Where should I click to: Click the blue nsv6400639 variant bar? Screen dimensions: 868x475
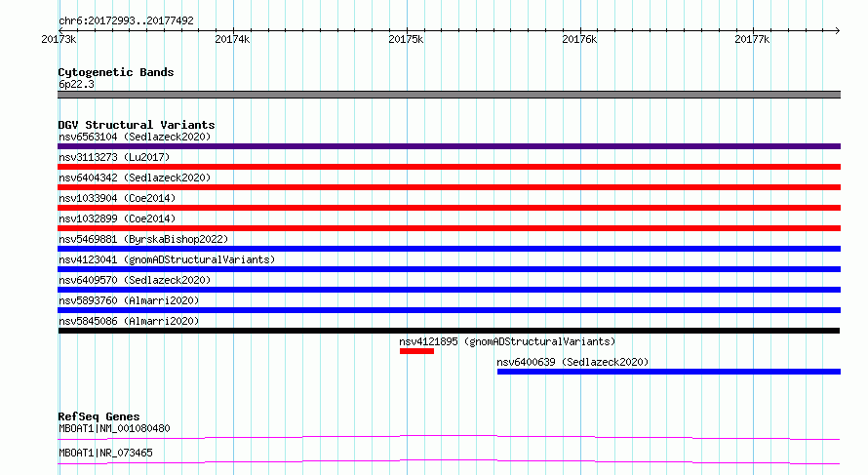[x=669, y=372]
